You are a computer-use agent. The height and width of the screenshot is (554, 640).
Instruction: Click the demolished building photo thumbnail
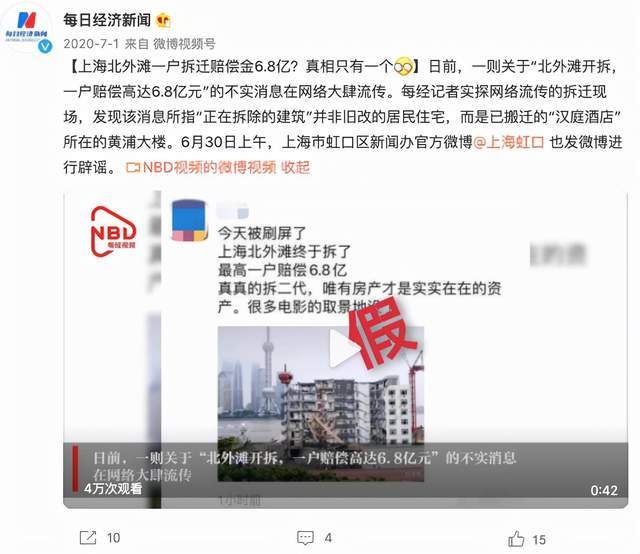pos(321,404)
